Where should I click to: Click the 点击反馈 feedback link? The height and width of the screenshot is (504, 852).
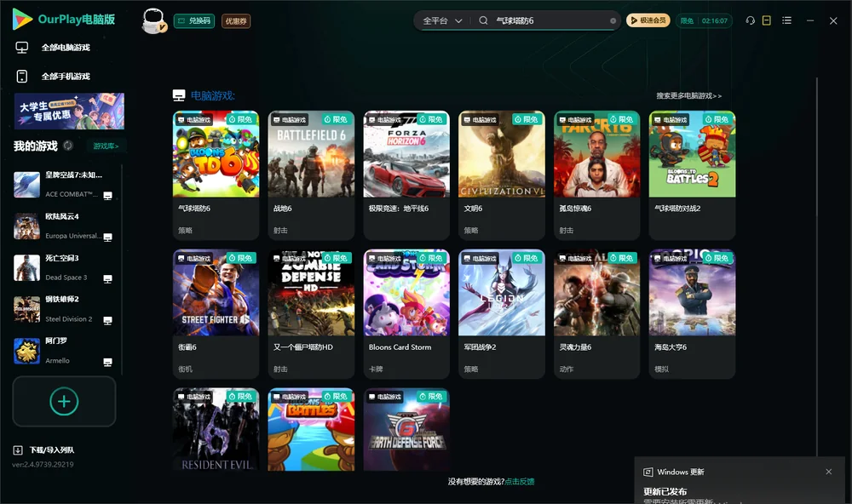tap(520, 481)
